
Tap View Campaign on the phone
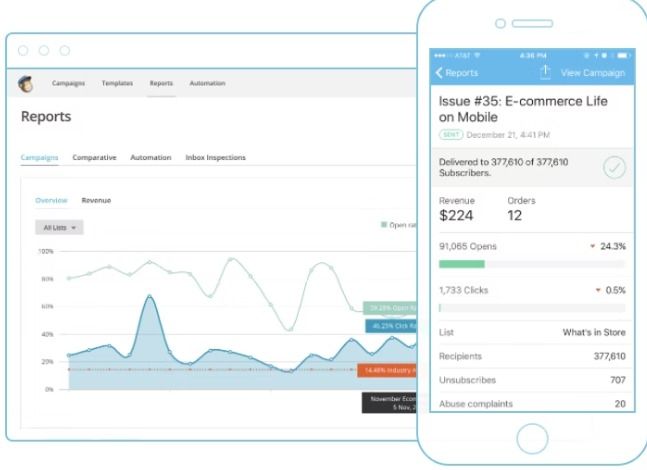click(x=593, y=73)
